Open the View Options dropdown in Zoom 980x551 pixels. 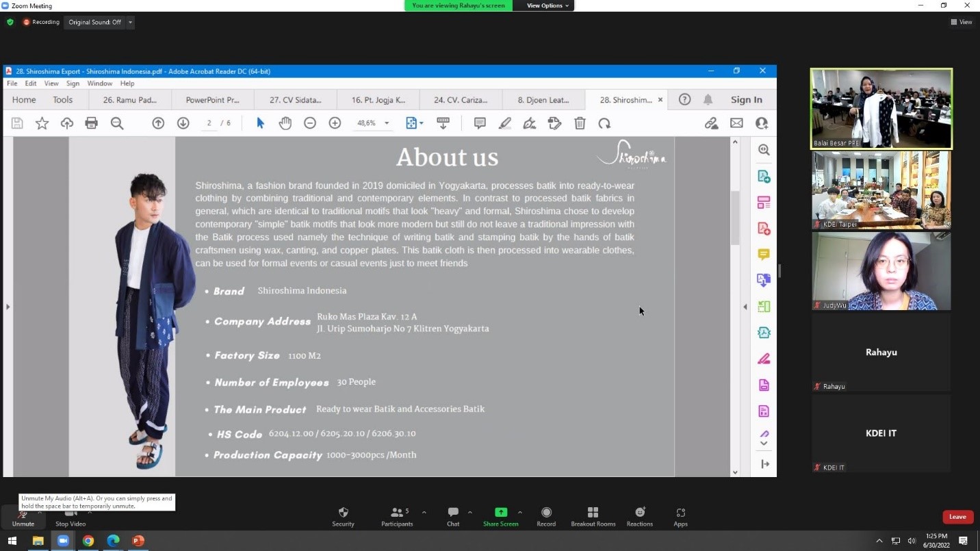(x=547, y=5)
